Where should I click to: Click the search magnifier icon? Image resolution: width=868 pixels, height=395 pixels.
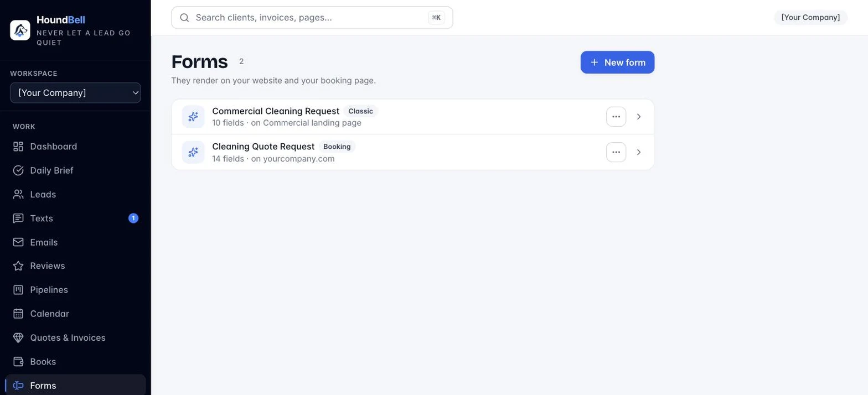click(x=184, y=18)
